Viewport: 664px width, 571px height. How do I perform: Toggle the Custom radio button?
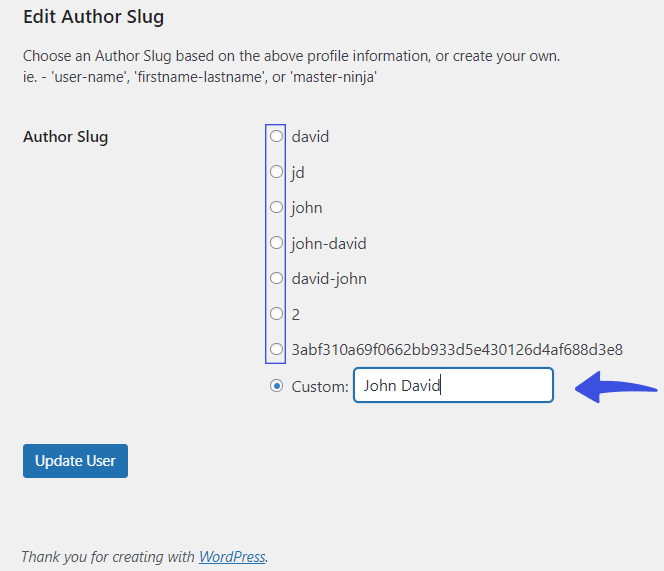pyautogui.click(x=277, y=386)
